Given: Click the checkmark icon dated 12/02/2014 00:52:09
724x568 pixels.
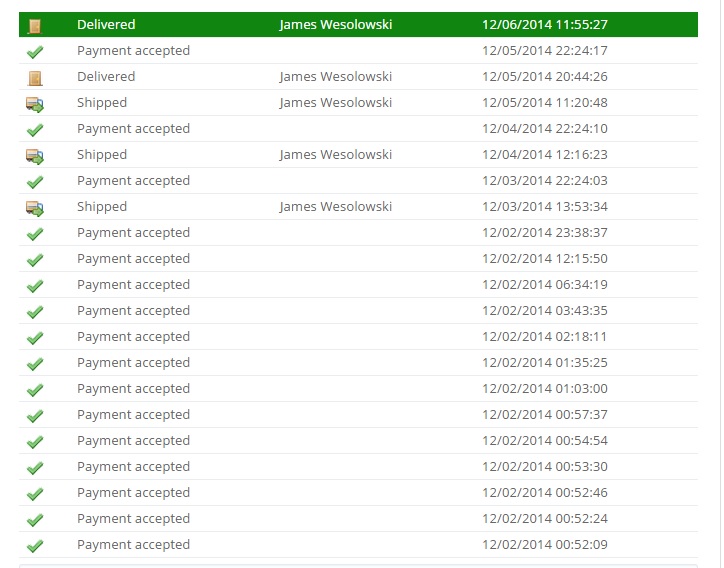Looking at the screenshot, I should pyautogui.click(x=35, y=546).
